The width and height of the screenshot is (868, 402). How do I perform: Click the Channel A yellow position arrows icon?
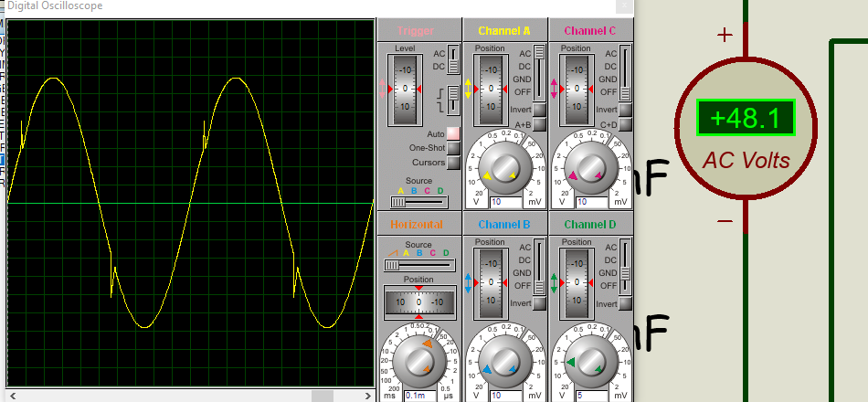tap(469, 89)
